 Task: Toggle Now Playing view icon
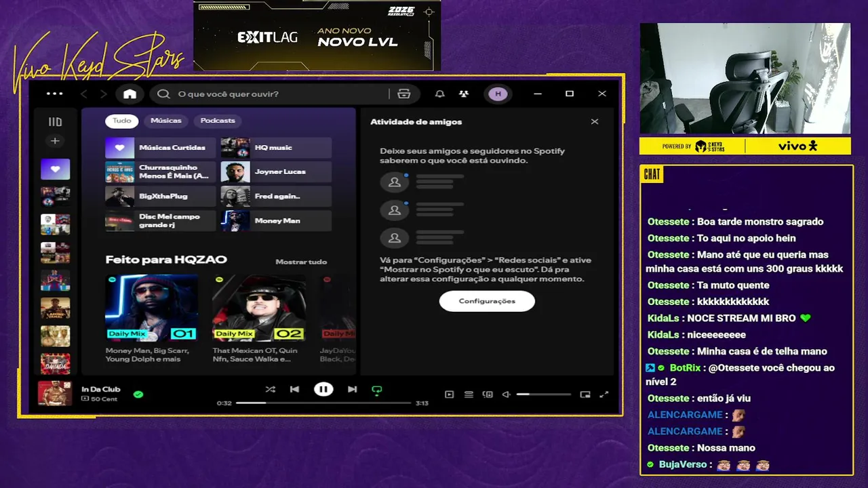tap(449, 394)
